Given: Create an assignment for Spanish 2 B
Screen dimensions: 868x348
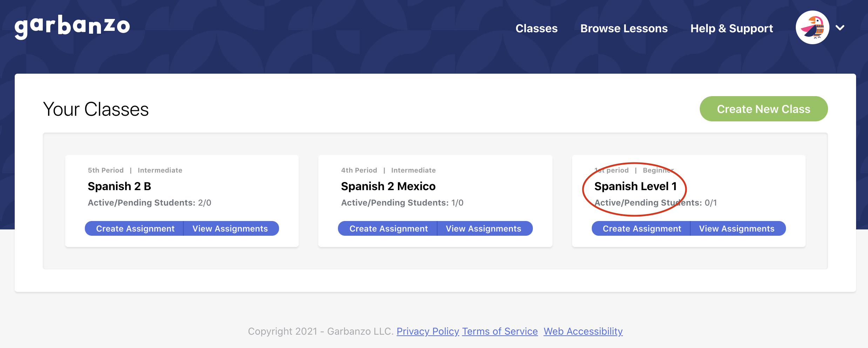Looking at the screenshot, I should [x=135, y=228].
